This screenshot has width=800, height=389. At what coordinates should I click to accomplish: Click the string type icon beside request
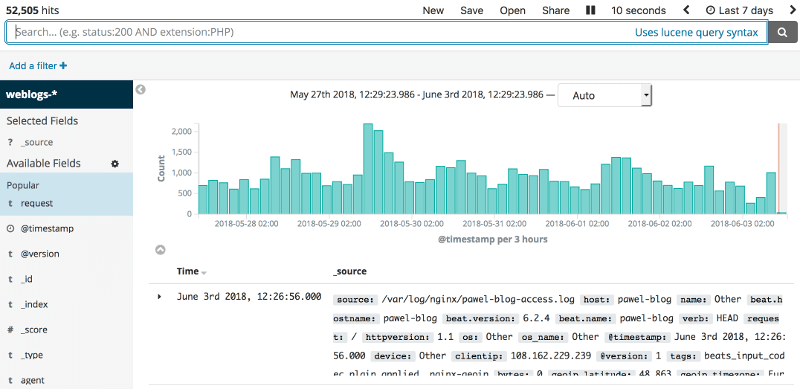coord(10,203)
